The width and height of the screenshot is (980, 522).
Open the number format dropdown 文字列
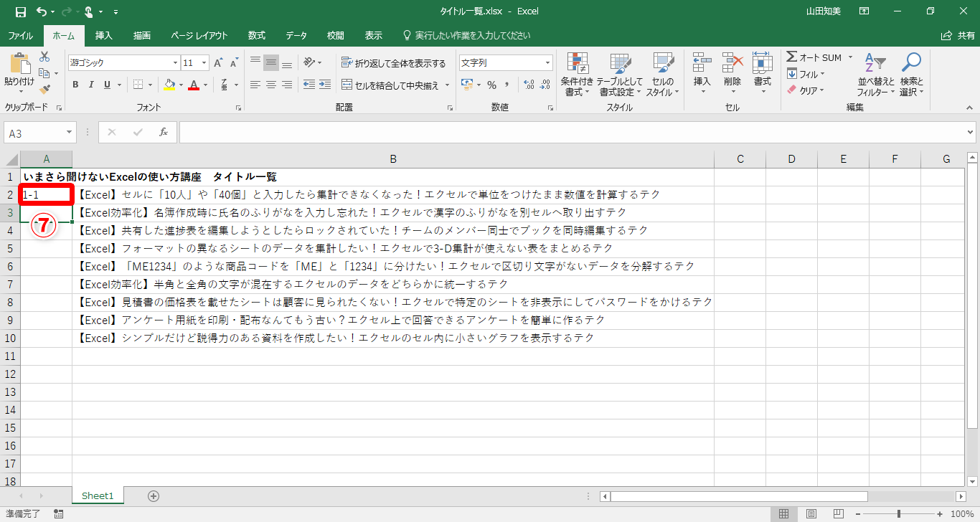coord(548,63)
